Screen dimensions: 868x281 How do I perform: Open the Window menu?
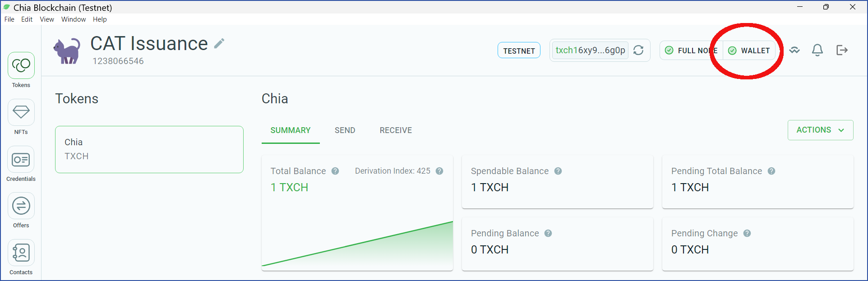[74, 19]
